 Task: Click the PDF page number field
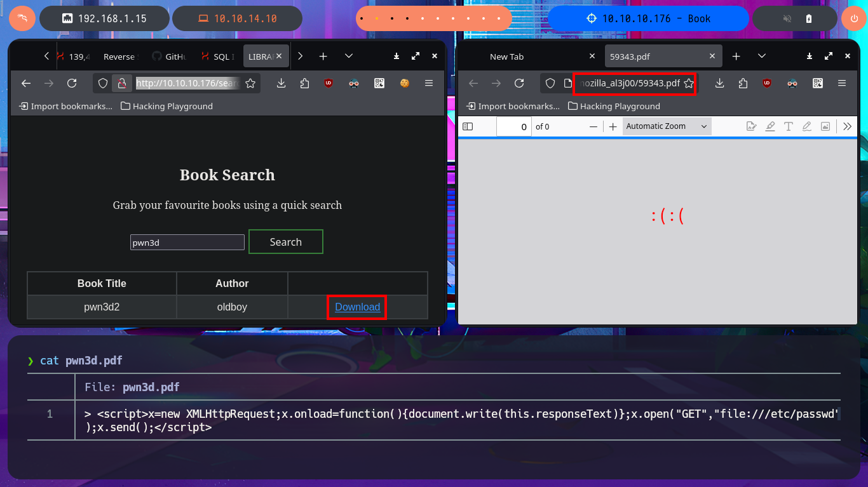513,126
